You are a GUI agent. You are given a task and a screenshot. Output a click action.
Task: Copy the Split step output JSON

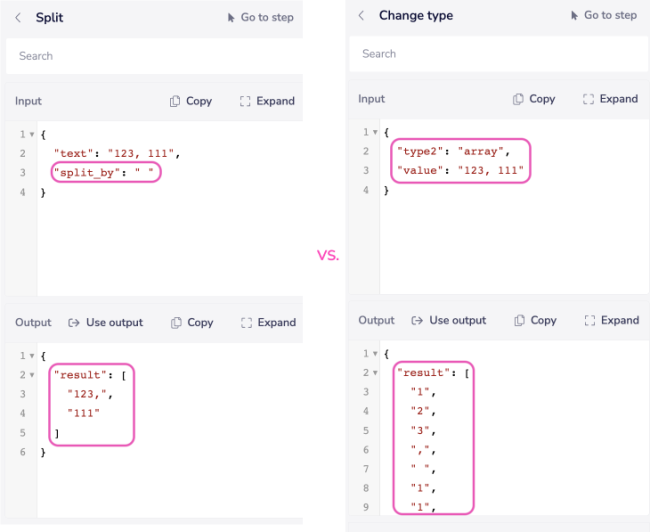(192, 323)
